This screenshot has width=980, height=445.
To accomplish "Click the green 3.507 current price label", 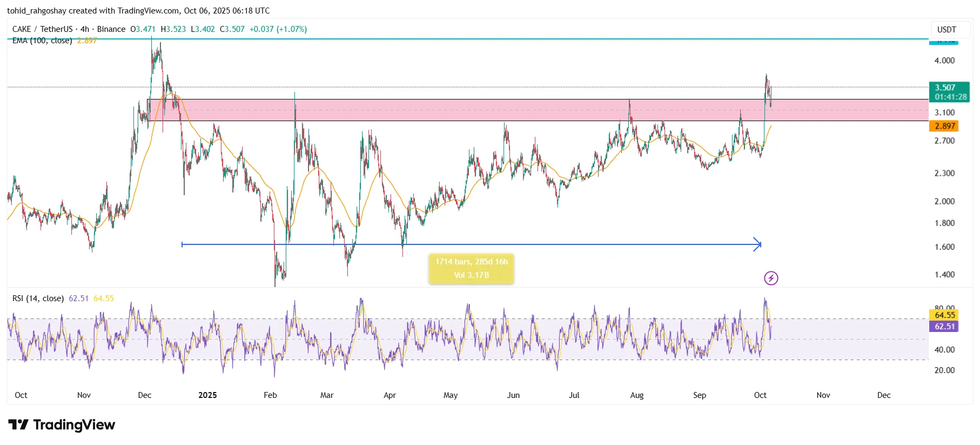I will pyautogui.click(x=949, y=92).
